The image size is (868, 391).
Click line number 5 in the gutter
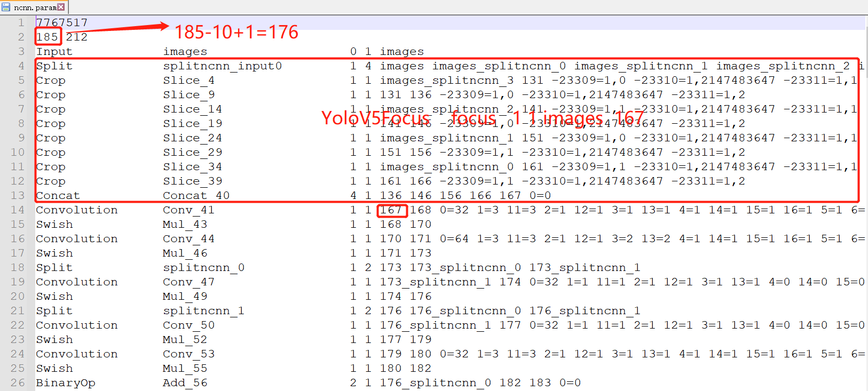[x=21, y=80]
